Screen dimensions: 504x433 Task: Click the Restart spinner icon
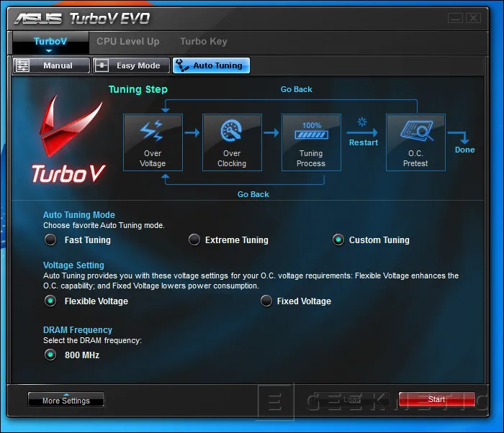tap(362, 122)
